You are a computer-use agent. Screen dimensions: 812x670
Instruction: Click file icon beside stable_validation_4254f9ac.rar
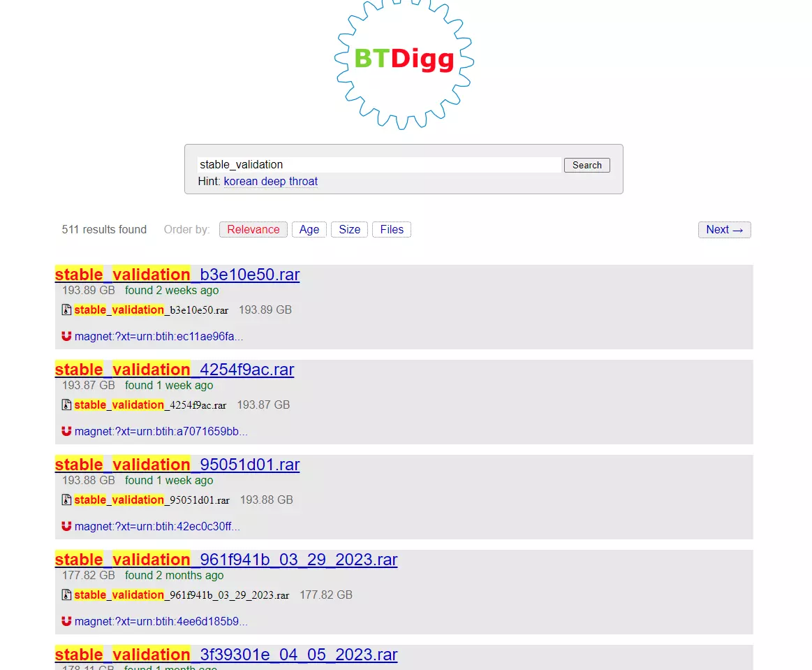tap(66, 405)
